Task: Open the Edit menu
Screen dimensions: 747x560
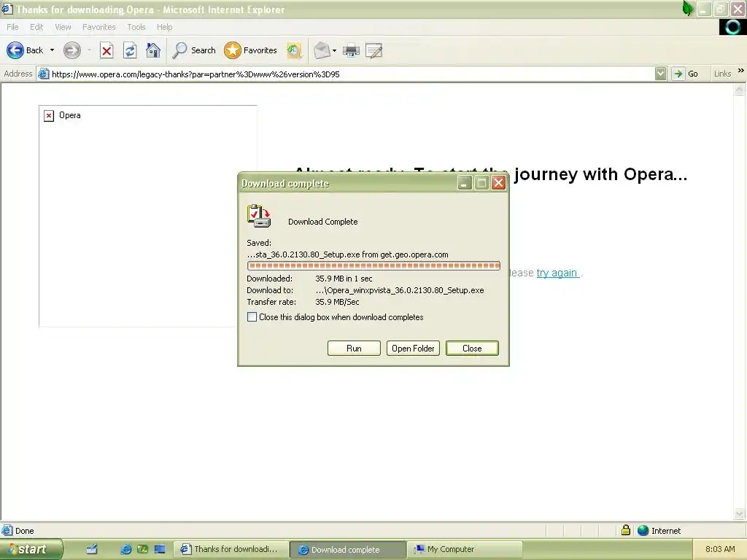Action: (x=36, y=27)
